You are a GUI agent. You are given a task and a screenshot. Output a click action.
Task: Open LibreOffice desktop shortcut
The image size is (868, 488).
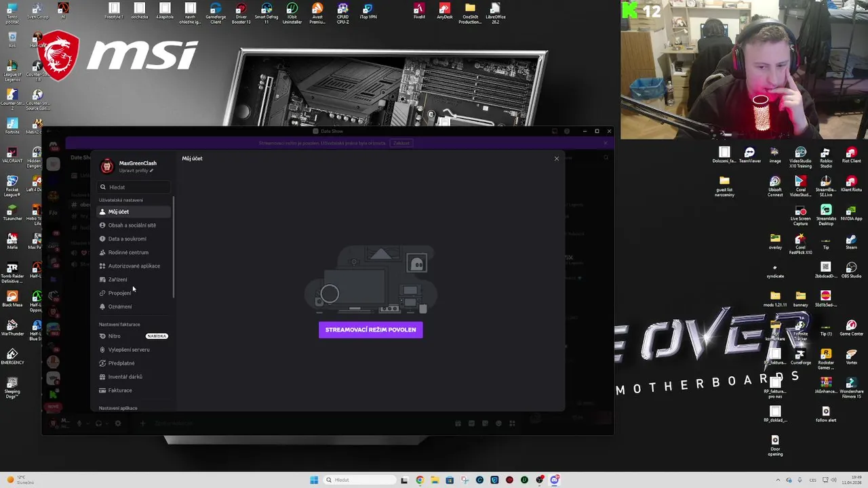coord(496,13)
